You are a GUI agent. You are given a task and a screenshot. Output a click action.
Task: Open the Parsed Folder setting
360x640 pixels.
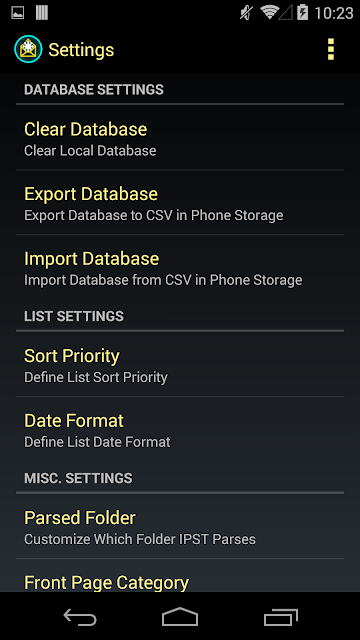coord(180,526)
